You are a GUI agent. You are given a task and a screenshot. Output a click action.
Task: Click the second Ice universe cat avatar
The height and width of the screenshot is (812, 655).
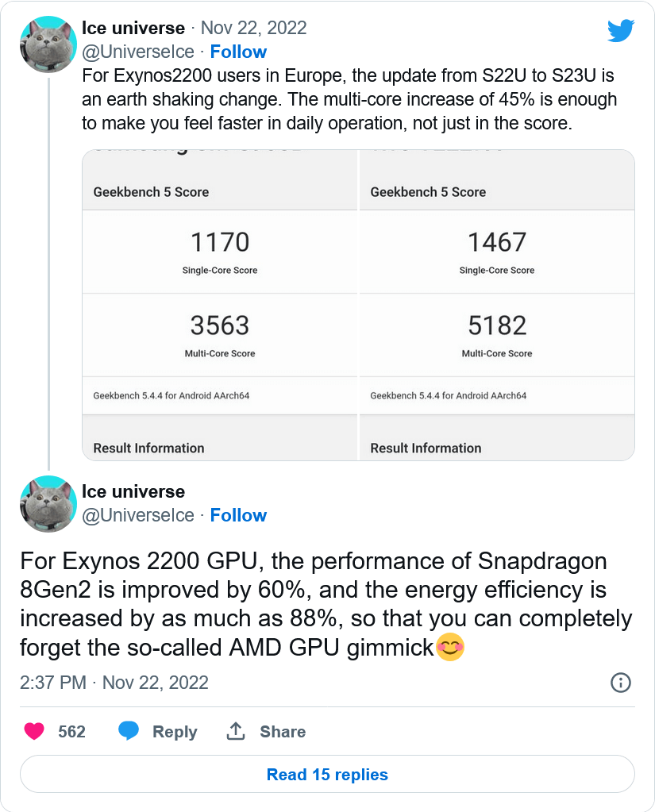tap(48, 503)
